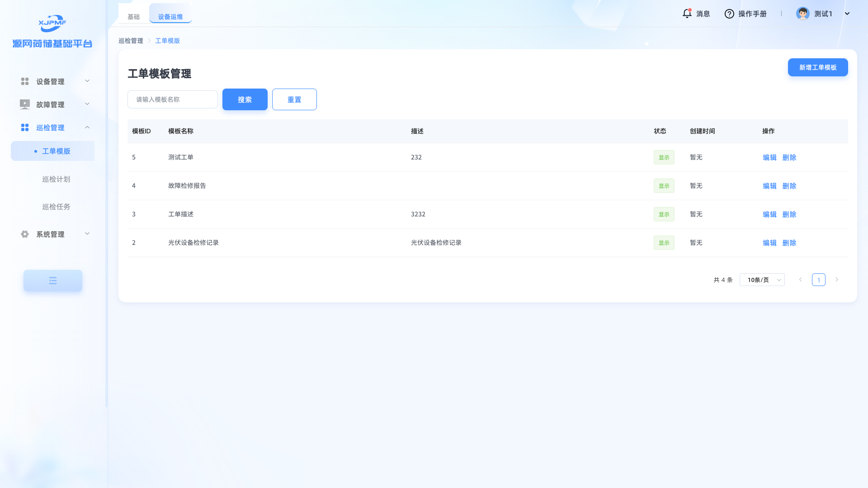
Task: Collapse the 巡检管理 menu chevron
Action: pyautogui.click(x=87, y=127)
